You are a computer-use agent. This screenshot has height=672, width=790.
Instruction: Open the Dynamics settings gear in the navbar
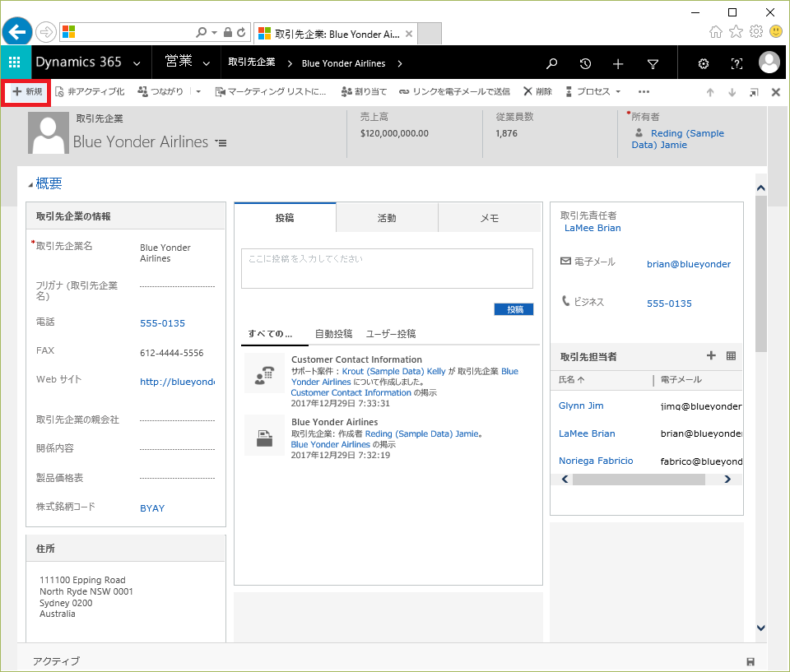click(704, 63)
